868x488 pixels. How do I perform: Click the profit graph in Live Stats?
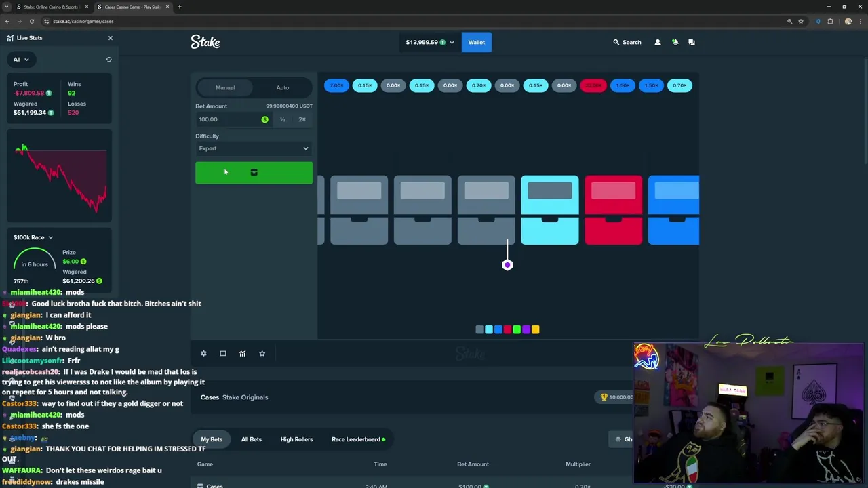tap(60, 178)
